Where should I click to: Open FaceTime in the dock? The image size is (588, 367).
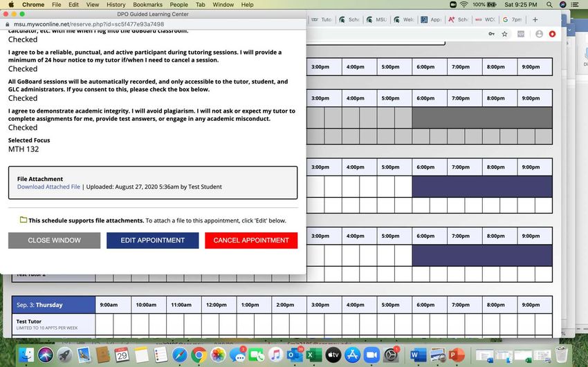257,355
